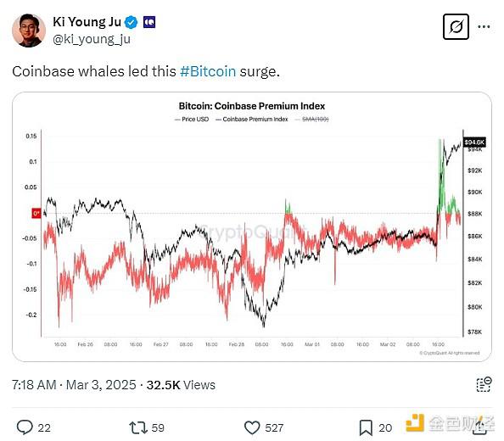Like the post with heart icon
The width and height of the screenshot is (504, 441).
(252, 427)
